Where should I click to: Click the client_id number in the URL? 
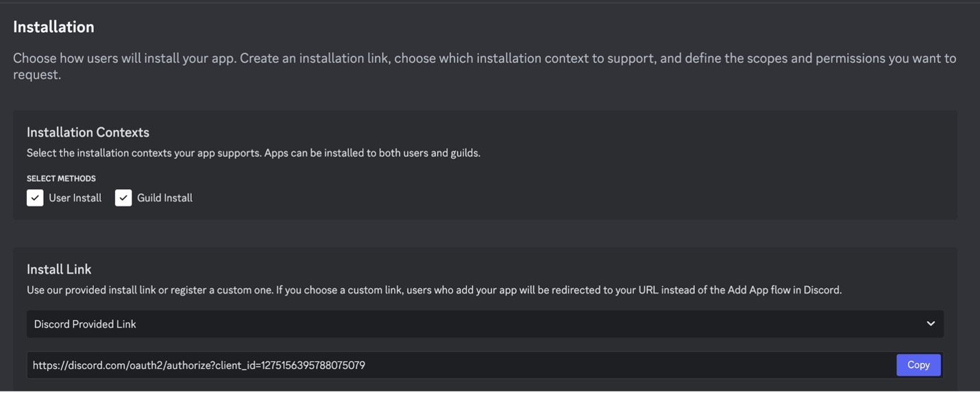(x=313, y=365)
